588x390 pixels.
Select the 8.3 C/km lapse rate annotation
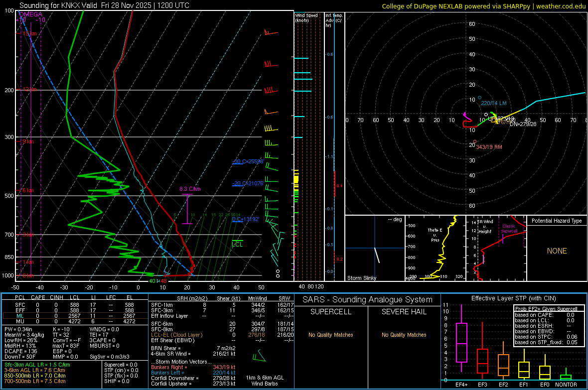[x=190, y=189]
